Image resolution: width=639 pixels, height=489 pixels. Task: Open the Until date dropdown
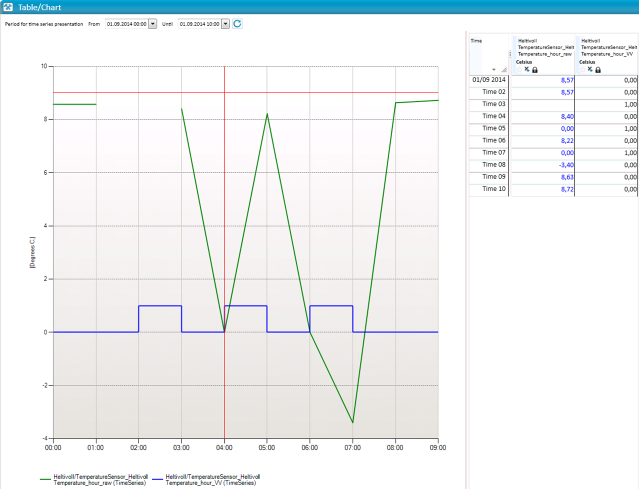click(x=225, y=23)
